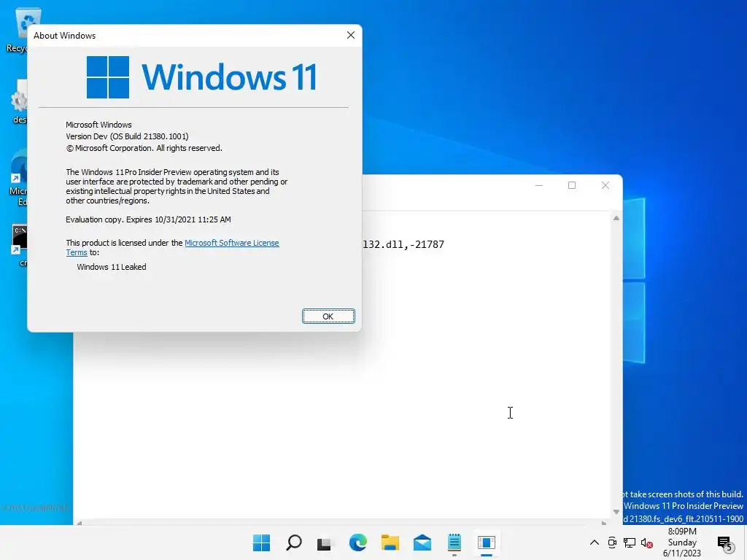The image size is (747, 560).
Task: Open the Start menu from taskbar
Action: (261, 542)
